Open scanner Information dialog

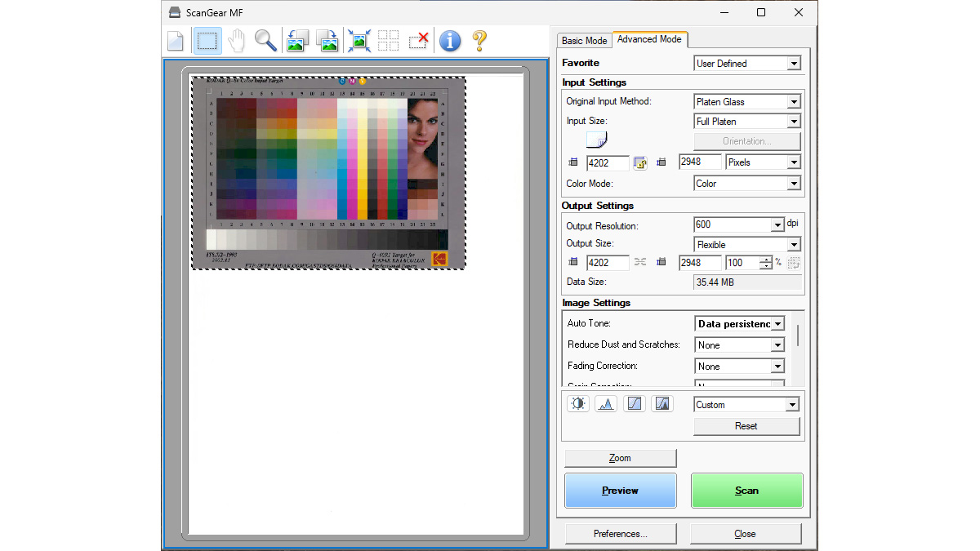tap(450, 39)
